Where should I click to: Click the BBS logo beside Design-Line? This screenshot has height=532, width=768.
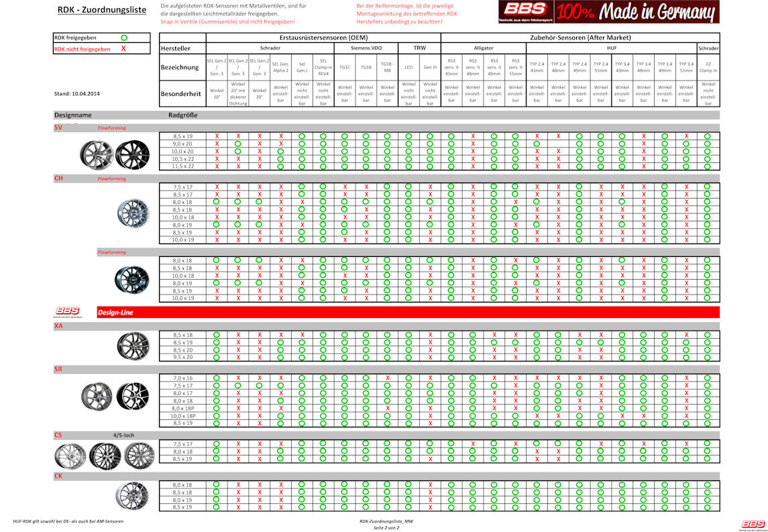(68, 311)
